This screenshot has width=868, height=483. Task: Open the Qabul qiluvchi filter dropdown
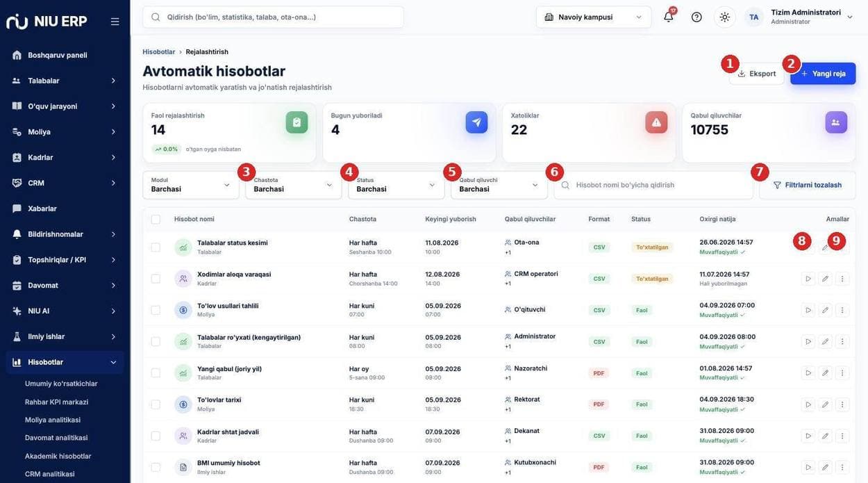tap(499, 185)
